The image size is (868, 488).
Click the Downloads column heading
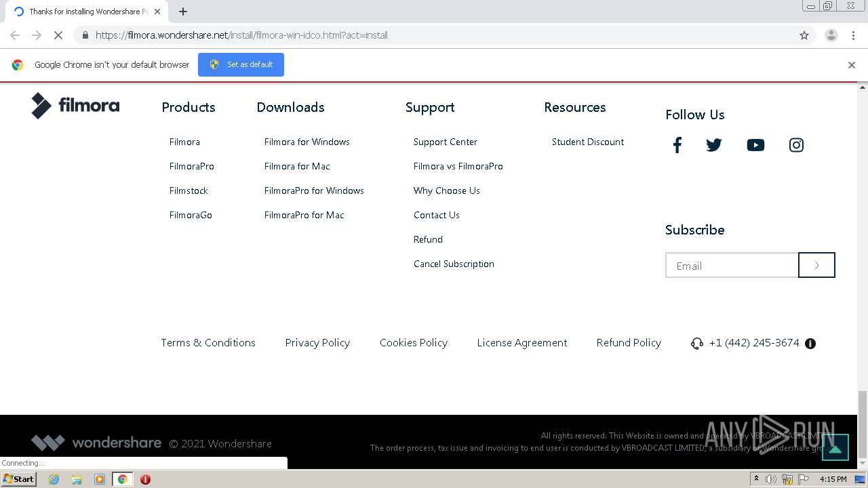(x=291, y=107)
